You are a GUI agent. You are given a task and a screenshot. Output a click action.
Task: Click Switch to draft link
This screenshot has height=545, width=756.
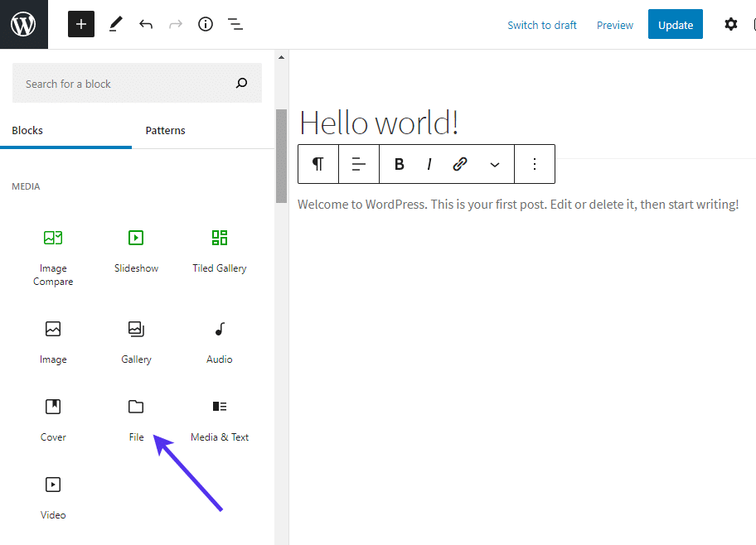(x=541, y=25)
